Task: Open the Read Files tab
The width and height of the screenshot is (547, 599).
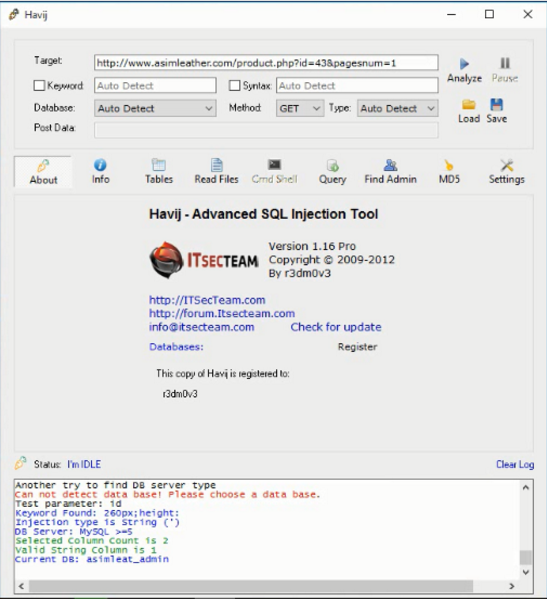Action: click(216, 172)
